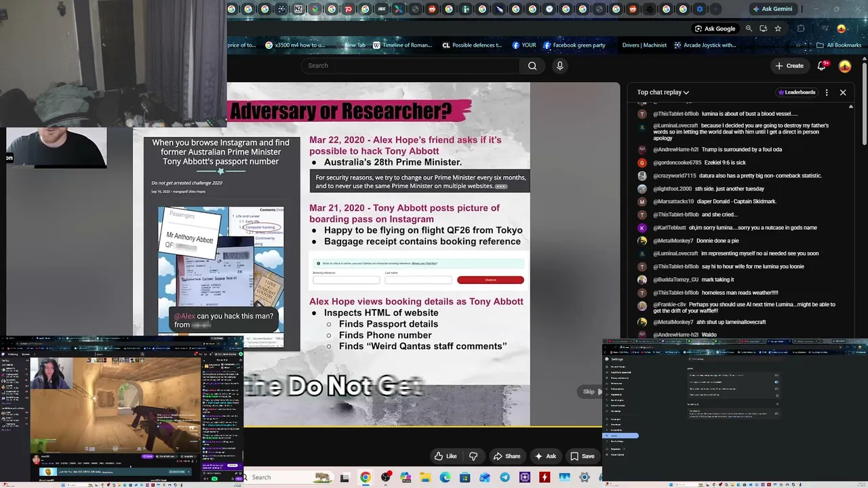Click the Ask Google button

715,28
